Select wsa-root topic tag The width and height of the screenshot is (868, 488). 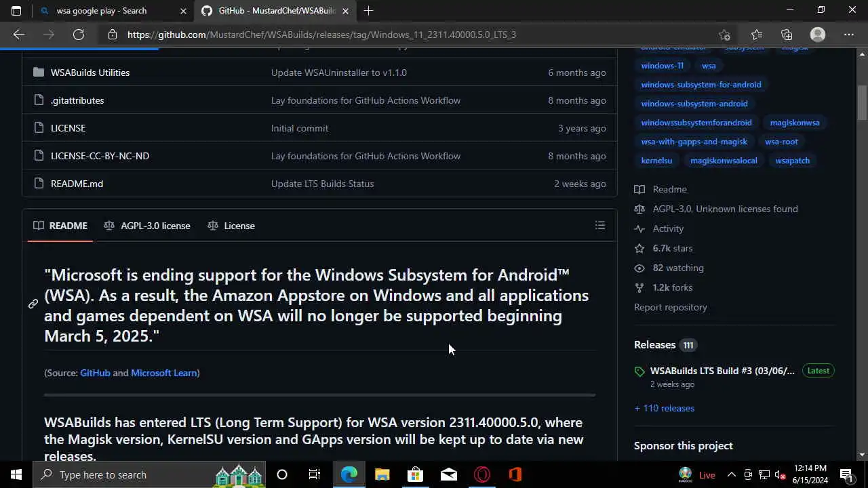781,142
